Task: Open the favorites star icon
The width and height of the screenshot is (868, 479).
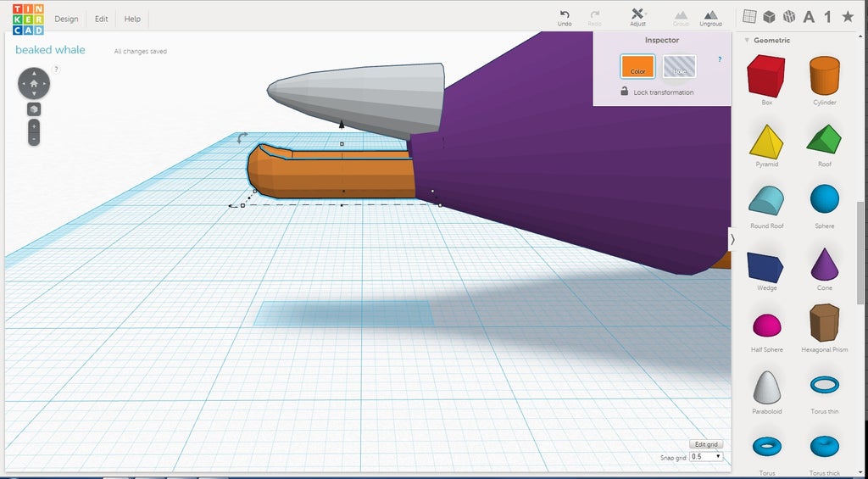Action: tap(848, 17)
